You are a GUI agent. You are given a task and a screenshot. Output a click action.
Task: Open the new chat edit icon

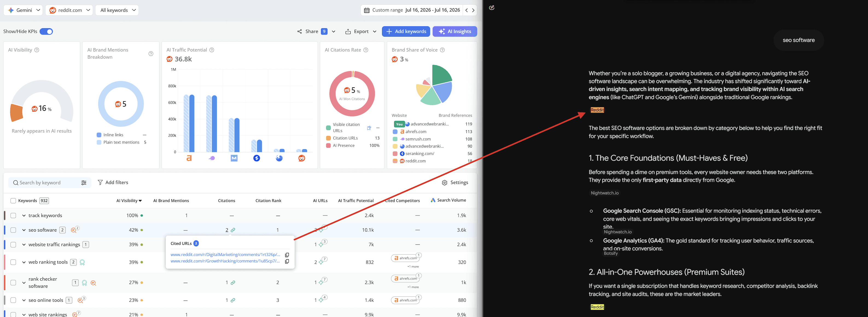(x=492, y=7)
